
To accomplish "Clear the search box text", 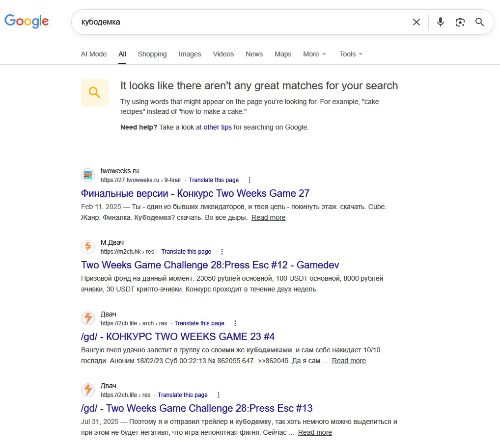I will click(x=417, y=22).
